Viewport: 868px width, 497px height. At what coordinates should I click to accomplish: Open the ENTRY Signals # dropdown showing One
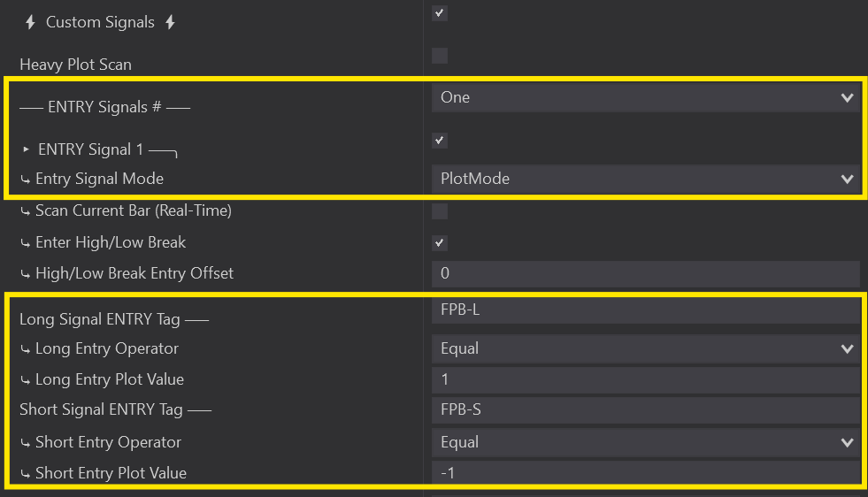645,97
